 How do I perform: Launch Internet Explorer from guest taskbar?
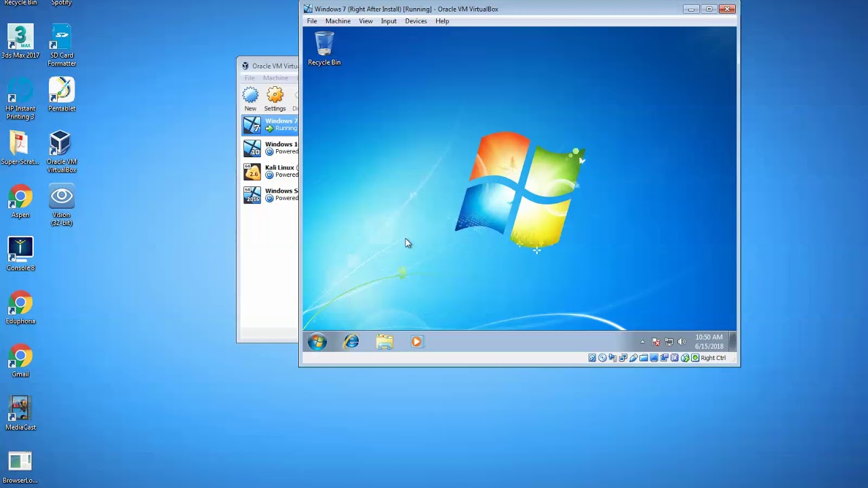(x=351, y=342)
